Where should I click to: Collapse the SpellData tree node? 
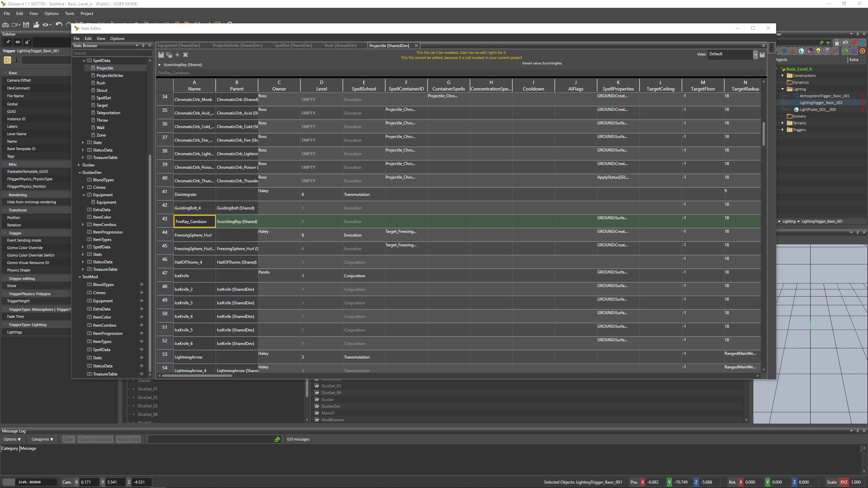[83, 60]
